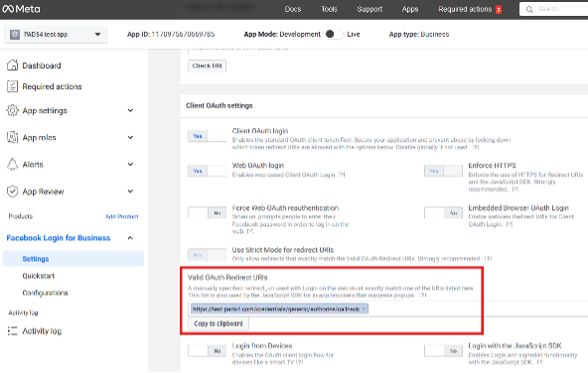Click Facebook Login for Business heading
Viewport: 588px width, 373px height.
[x=59, y=238]
